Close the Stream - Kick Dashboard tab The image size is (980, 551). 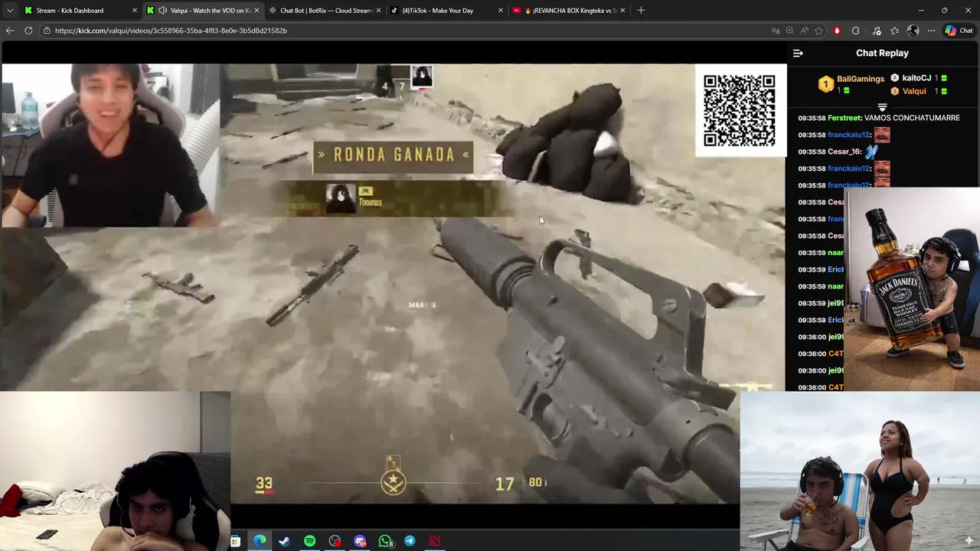tap(135, 11)
